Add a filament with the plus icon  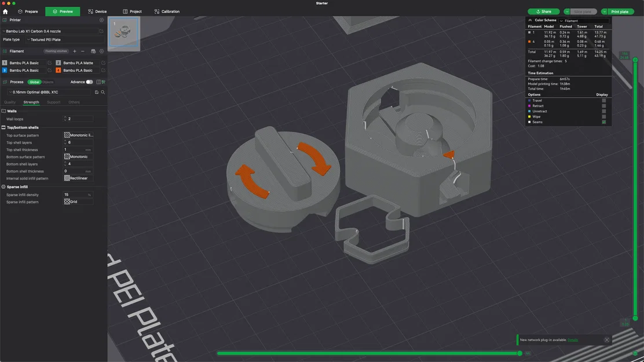[x=75, y=52]
